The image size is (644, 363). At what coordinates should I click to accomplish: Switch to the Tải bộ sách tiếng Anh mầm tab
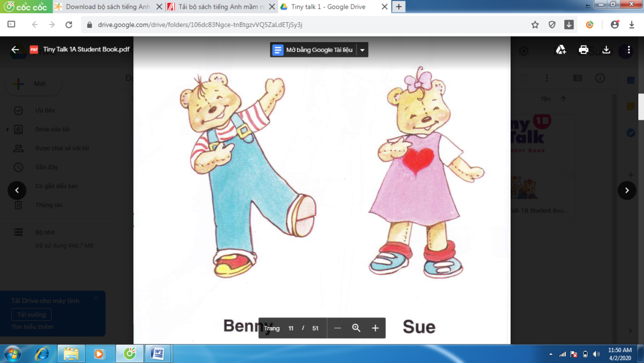pos(221,7)
